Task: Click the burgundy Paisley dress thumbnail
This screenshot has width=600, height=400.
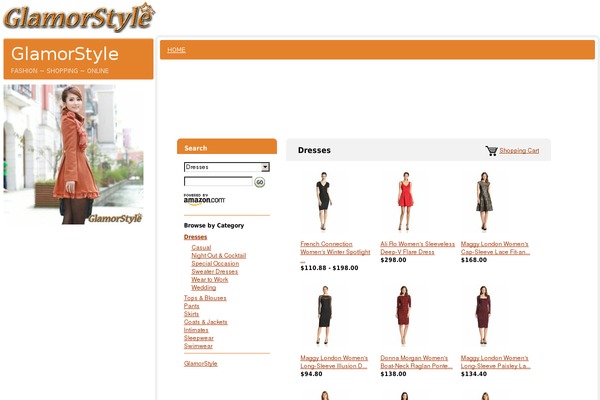Action: tap(483, 315)
